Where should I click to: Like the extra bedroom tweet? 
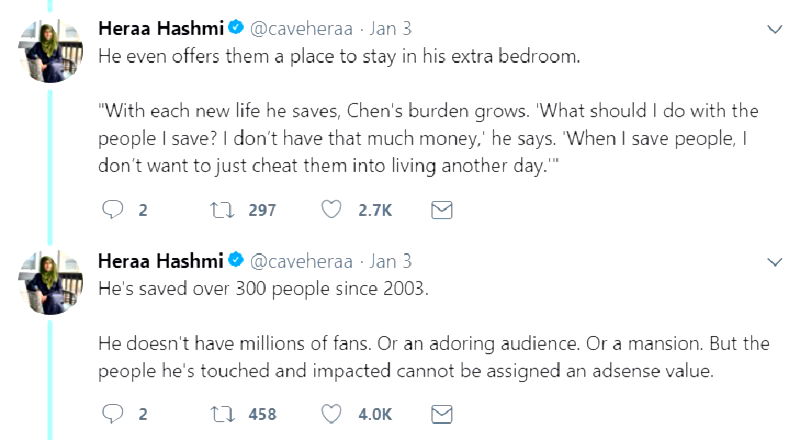tap(330, 210)
